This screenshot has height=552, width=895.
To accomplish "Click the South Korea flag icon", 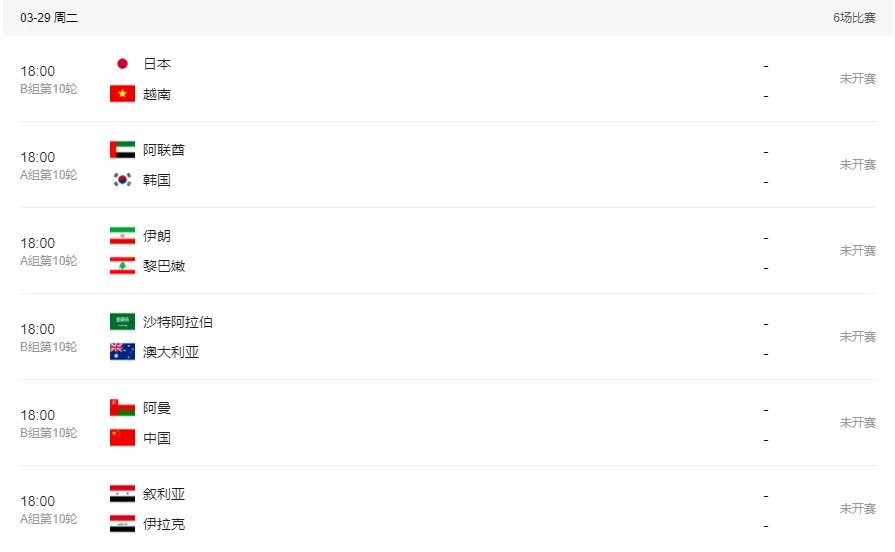I will point(122,180).
